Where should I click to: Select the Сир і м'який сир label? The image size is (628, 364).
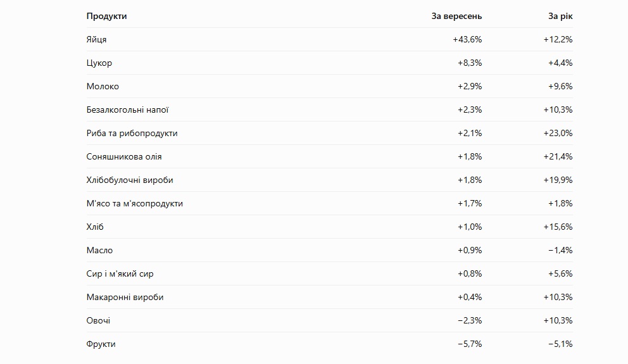(120, 274)
